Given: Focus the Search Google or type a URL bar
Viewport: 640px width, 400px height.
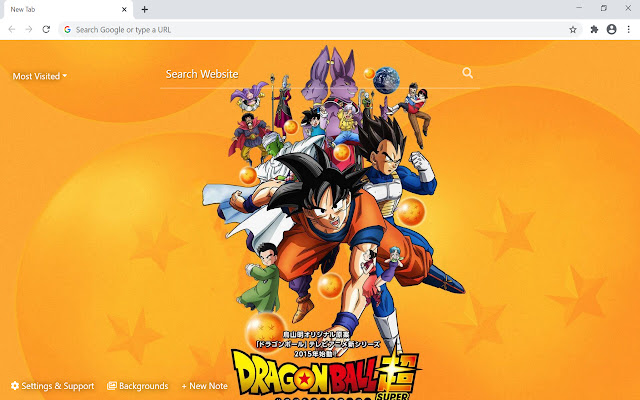Looking at the screenshot, I should [320, 29].
